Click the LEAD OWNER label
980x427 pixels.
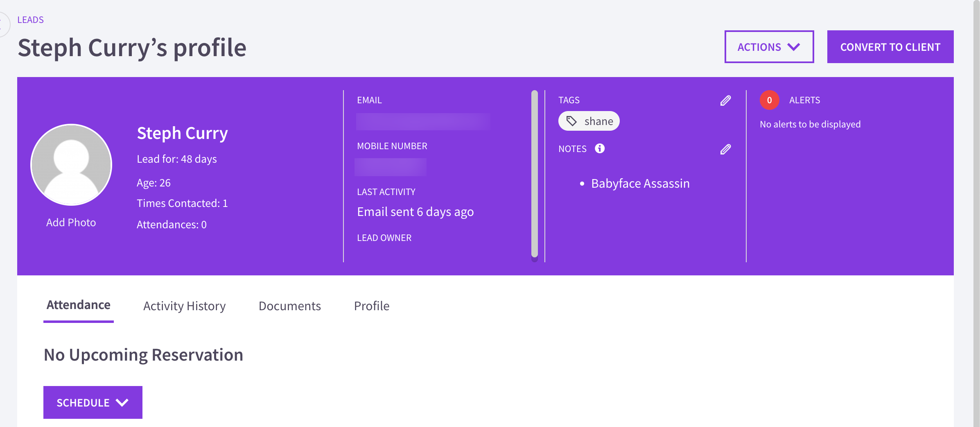coord(384,238)
